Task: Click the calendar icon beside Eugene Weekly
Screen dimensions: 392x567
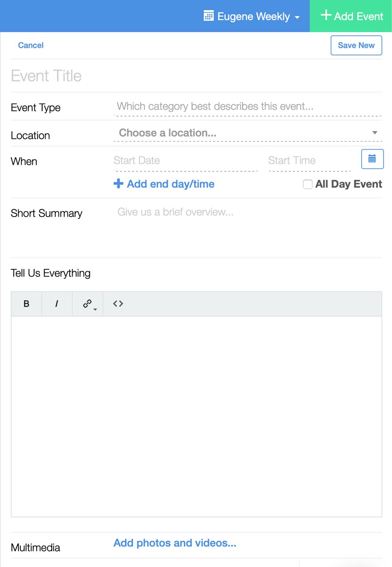Action: [209, 16]
